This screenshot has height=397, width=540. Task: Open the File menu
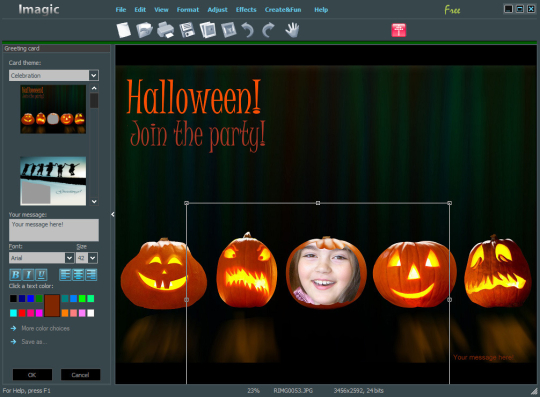(x=121, y=10)
